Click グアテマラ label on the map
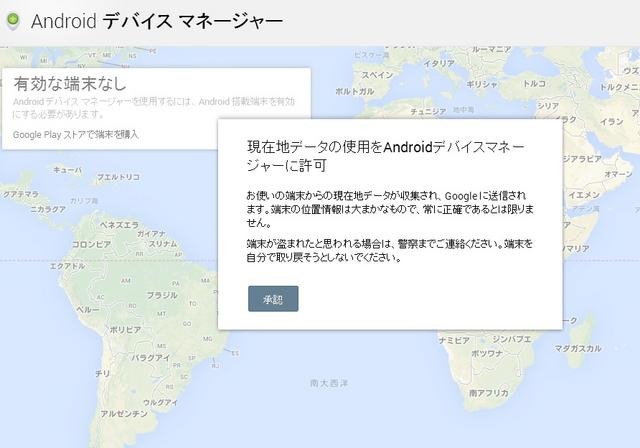 tap(19, 196)
